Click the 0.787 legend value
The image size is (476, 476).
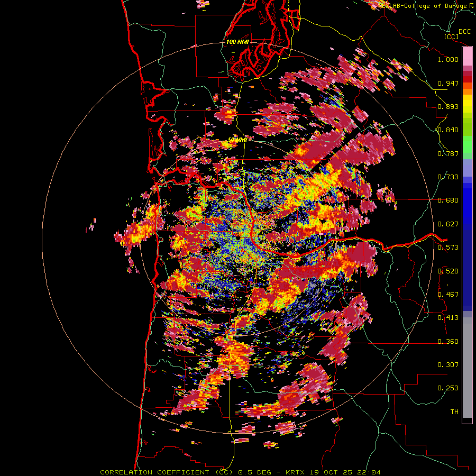click(x=448, y=153)
